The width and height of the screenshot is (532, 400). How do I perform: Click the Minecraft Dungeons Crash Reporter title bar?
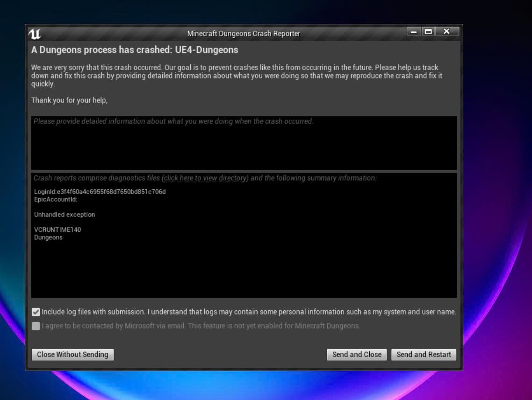coord(243,34)
